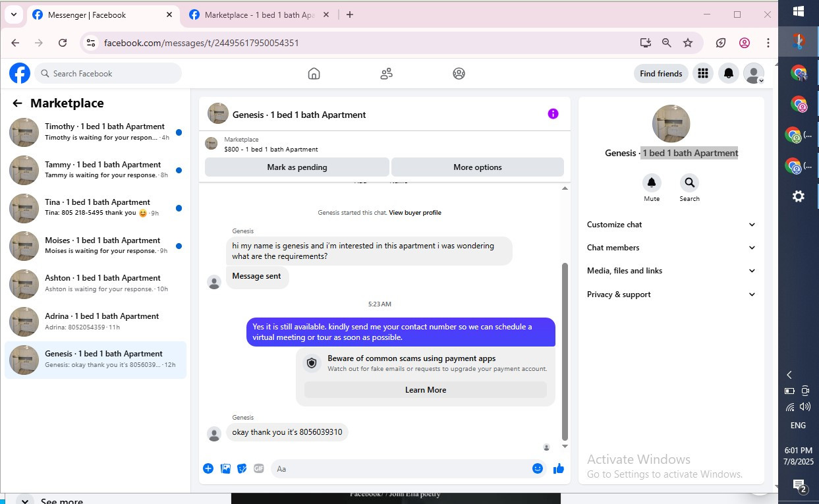This screenshot has width=819, height=504.
Task: Open the Windows notification center icon
Action: tap(799, 486)
